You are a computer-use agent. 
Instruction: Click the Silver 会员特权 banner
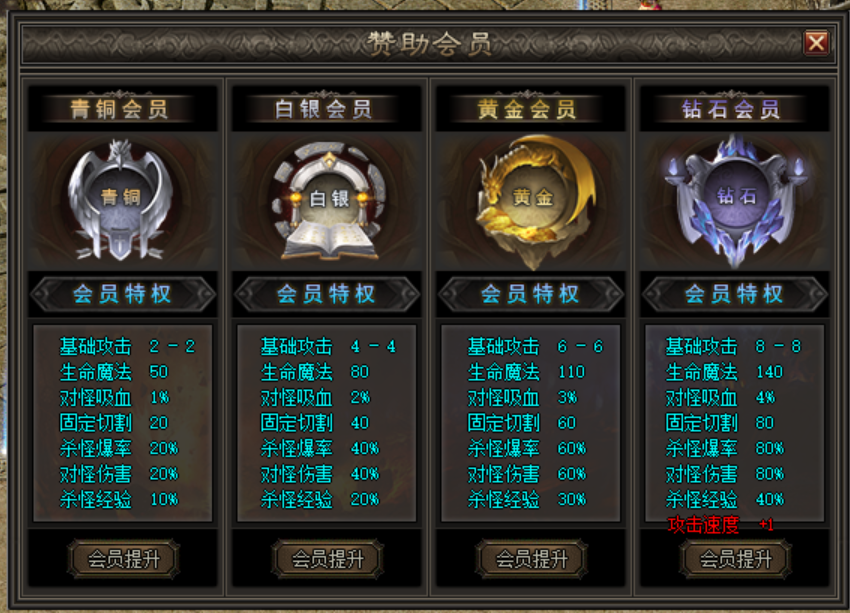click(327, 294)
